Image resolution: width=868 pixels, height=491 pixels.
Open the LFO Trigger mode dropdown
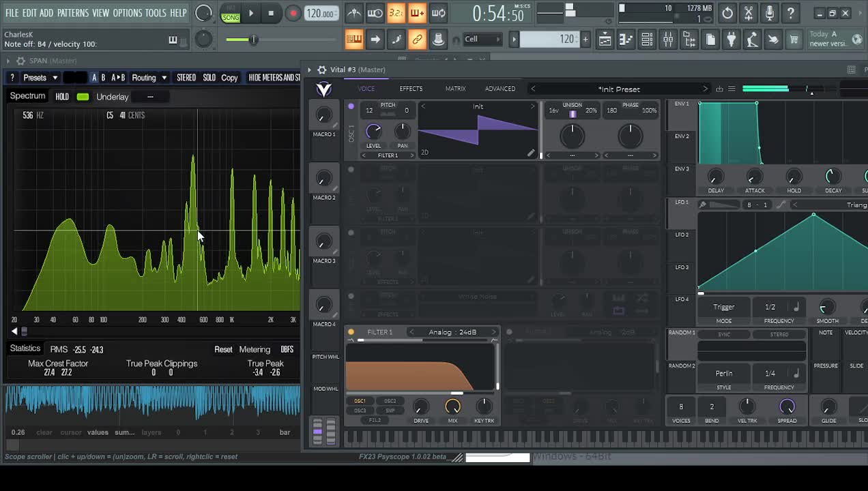coord(723,307)
